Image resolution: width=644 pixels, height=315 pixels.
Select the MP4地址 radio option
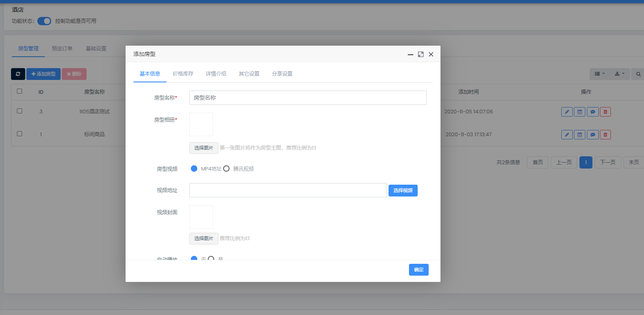coord(194,169)
